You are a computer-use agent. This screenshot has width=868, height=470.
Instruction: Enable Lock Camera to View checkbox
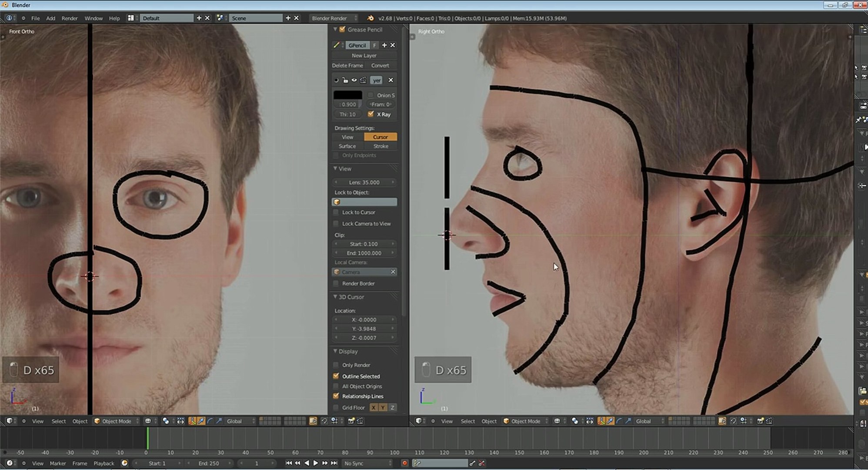pyautogui.click(x=336, y=224)
